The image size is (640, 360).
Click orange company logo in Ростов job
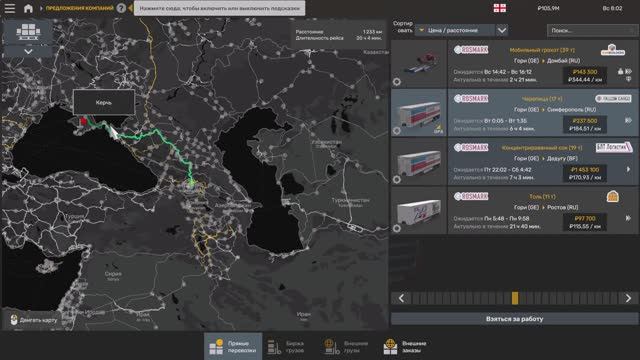pos(612,197)
